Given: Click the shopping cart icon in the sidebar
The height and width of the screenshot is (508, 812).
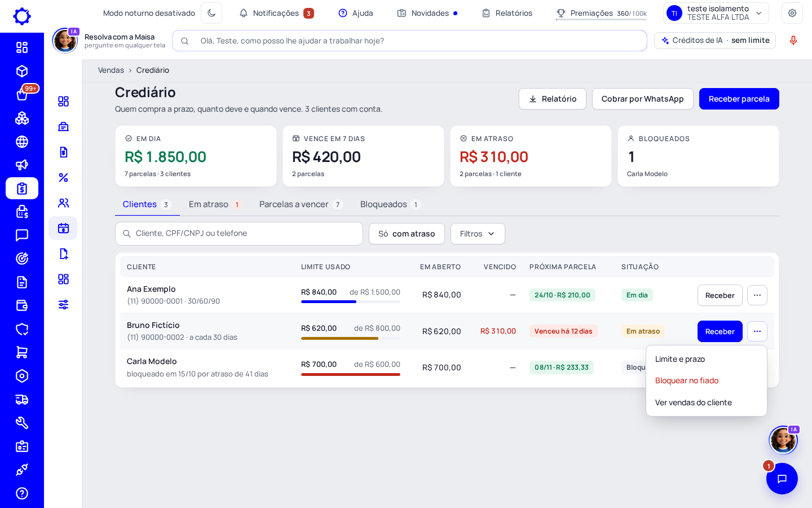Looking at the screenshot, I should 22,352.
